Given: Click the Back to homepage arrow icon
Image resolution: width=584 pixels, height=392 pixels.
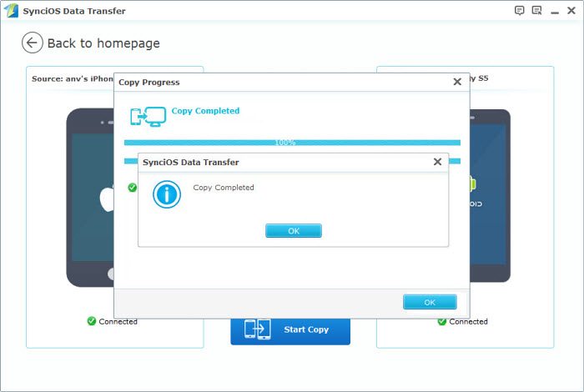Looking at the screenshot, I should [x=33, y=43].
